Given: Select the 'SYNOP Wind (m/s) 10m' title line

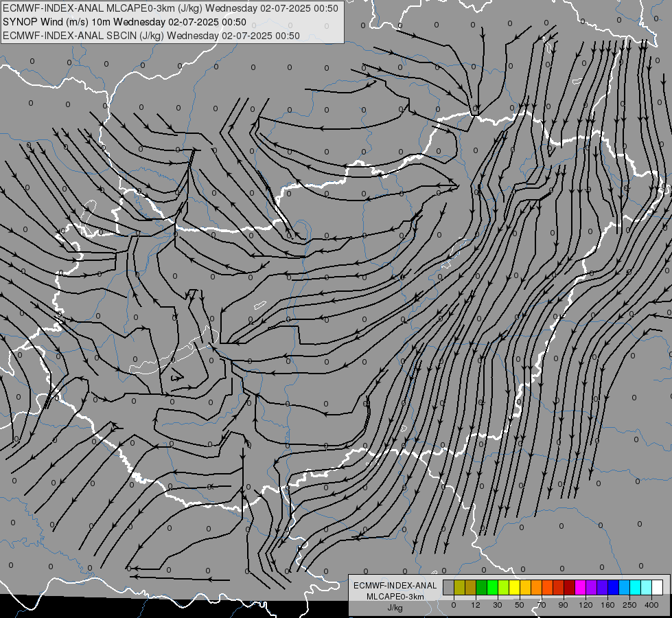Looking at the screenshot, I should [x=125, y=22].
